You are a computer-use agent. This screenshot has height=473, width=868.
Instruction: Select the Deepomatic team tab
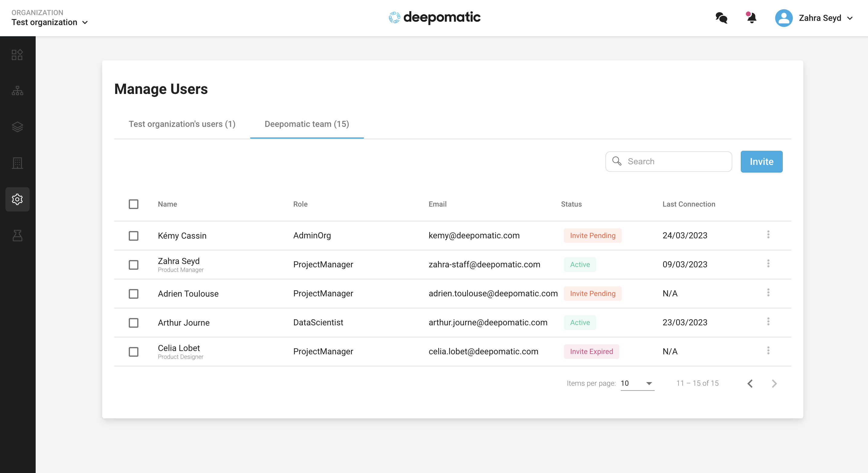(x=307, y=124)
